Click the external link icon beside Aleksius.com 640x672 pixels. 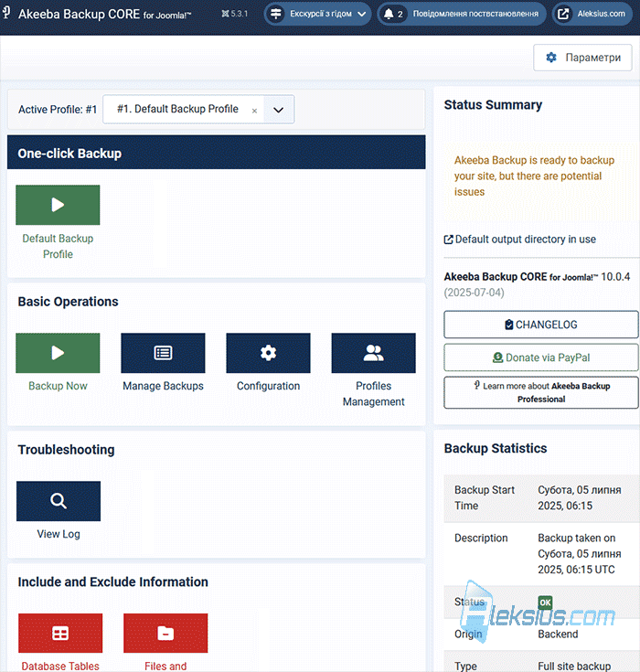point(563,14)
